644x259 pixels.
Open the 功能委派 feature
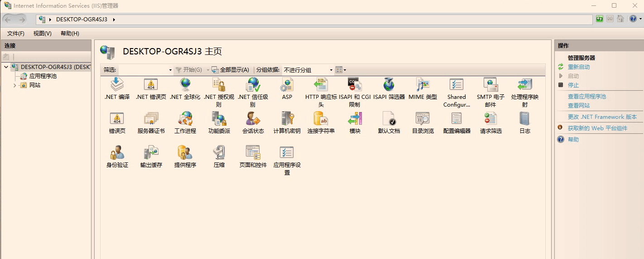point(219,123)
